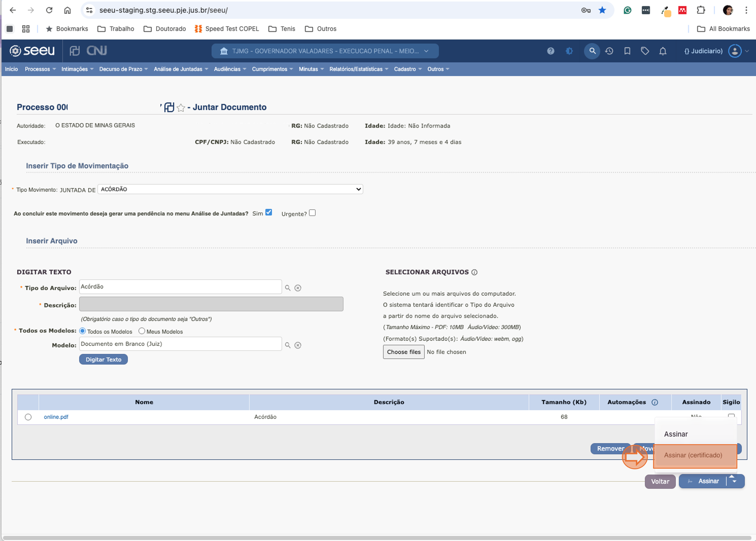Open the search magnifier in header
The height and width of the screenshot is (541, 756).
click(x=592, y=51)
